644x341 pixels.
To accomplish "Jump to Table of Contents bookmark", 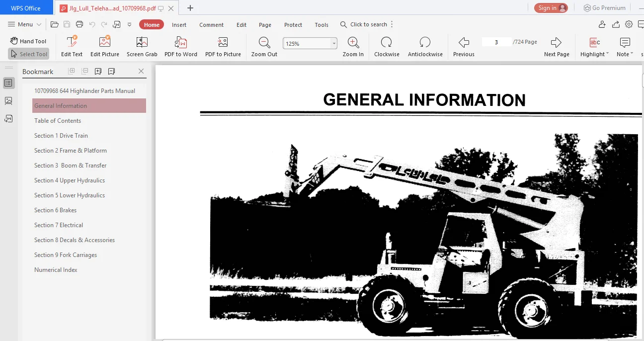I will [58, 121].
